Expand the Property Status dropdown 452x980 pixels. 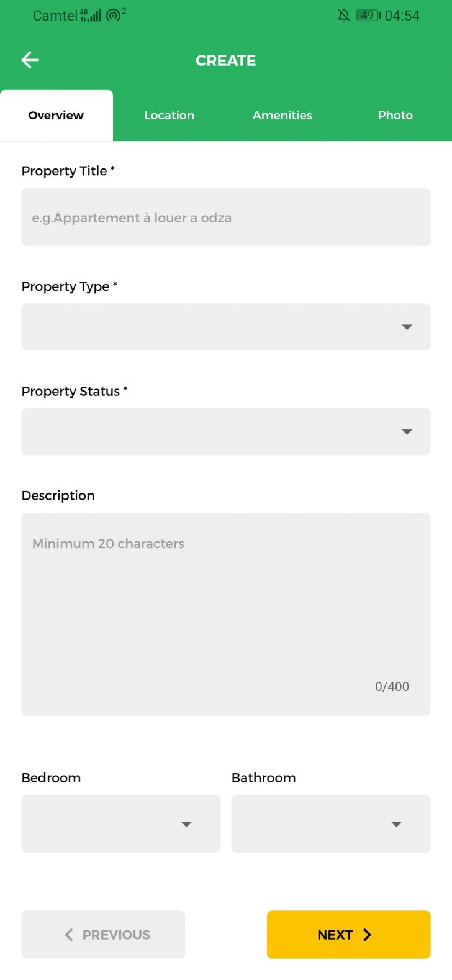pos(225,431)
